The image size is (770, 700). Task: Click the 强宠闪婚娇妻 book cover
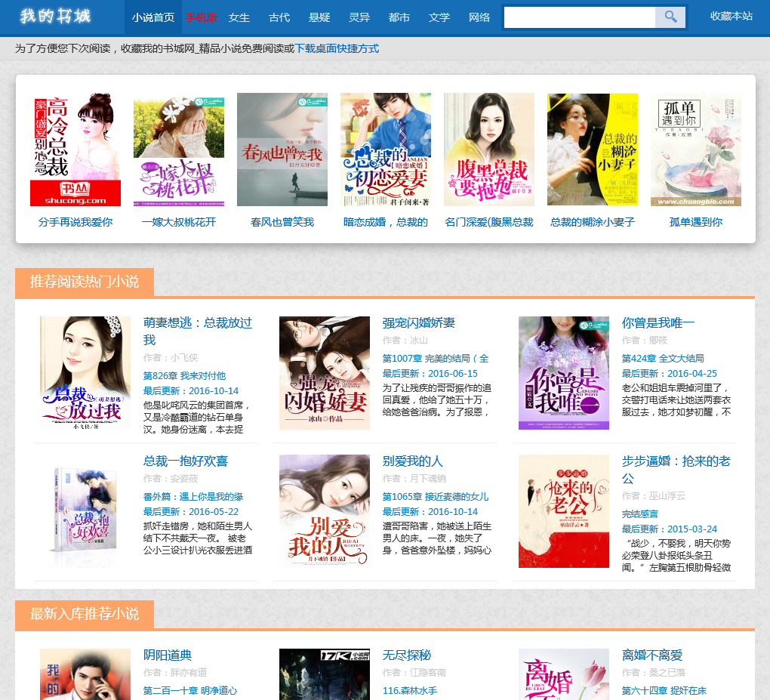point(325,373)
